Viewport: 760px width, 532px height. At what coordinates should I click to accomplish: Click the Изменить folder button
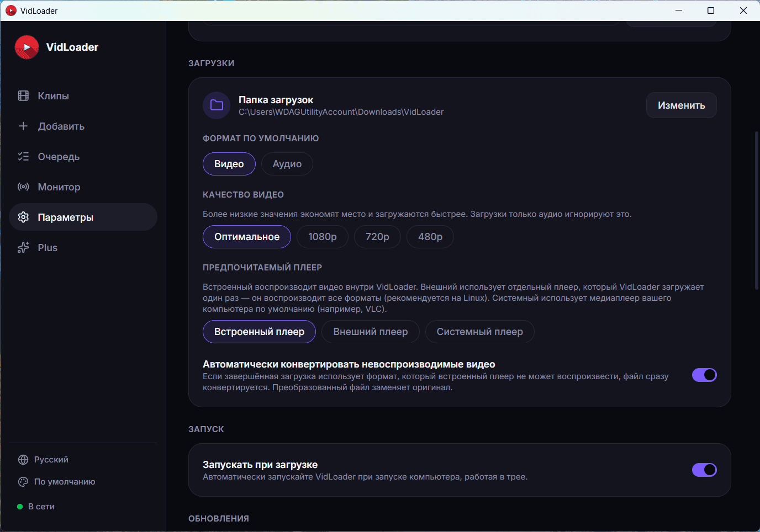pyautogui.click(x=681, y=105)
